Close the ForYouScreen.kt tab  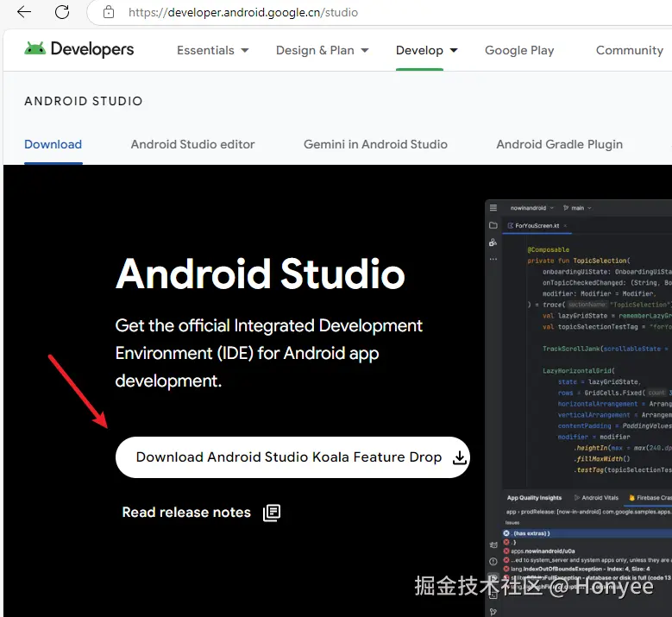[x=565, y=225]
